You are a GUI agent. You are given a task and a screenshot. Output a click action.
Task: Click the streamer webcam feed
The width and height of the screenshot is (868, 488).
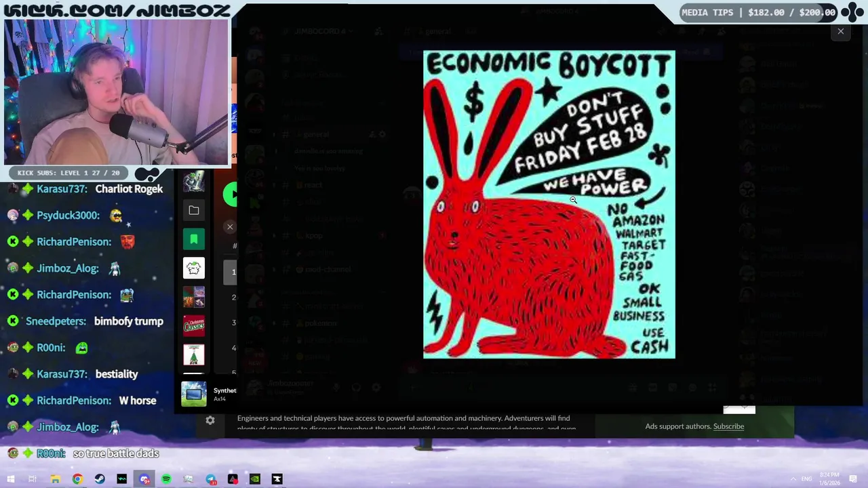[117, 92]
